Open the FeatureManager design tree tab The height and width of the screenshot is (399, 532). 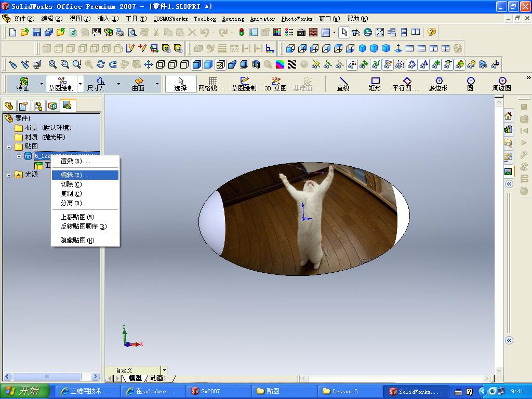[9, 106]
